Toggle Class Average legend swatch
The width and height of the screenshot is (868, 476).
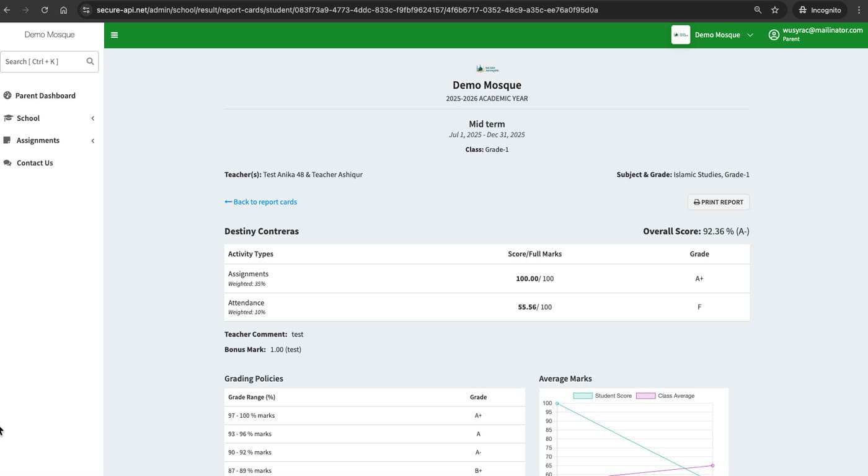pos(645,395)
